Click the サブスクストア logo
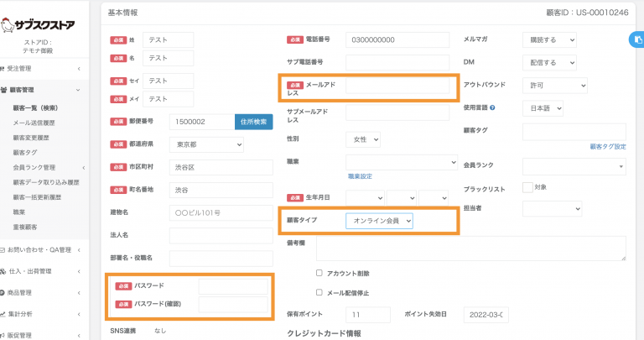The image size is (644, 340). [44, 24]
